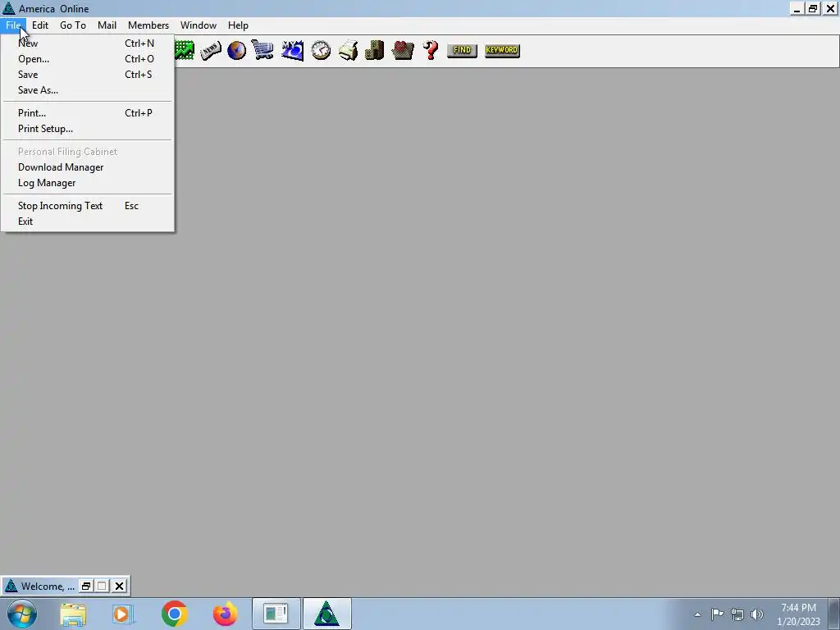Show hidden system tray icons

(697, 614)
